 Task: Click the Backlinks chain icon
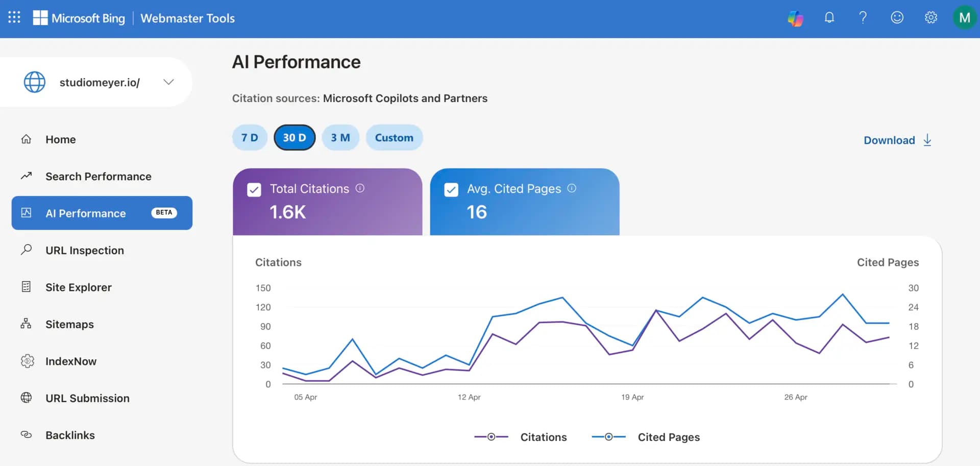26,435
